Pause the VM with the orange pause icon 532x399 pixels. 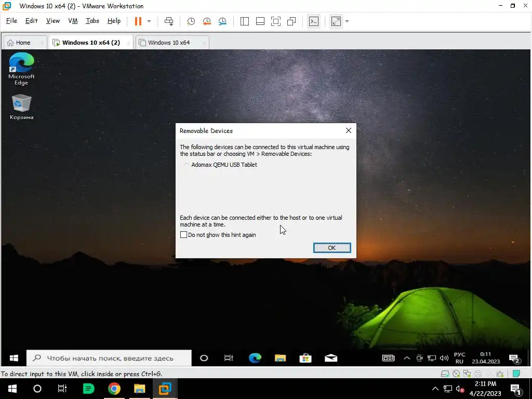tap(138, 21)
